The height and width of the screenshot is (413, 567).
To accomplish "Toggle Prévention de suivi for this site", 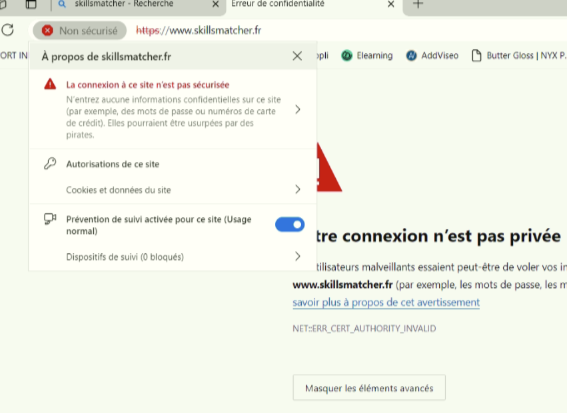I will click(290, 225).
